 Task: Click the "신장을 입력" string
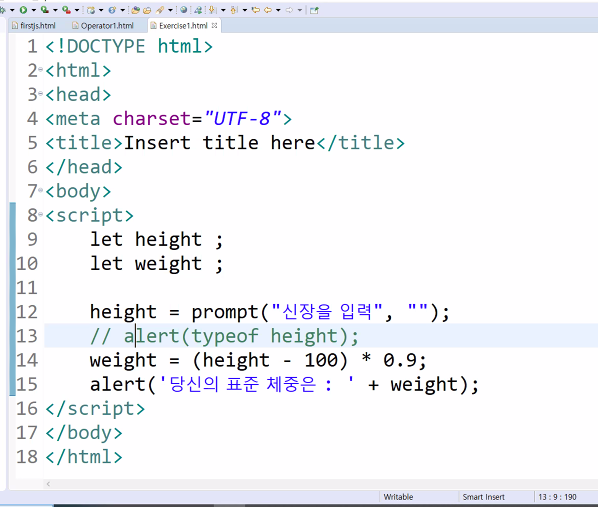tap(327, 311)
